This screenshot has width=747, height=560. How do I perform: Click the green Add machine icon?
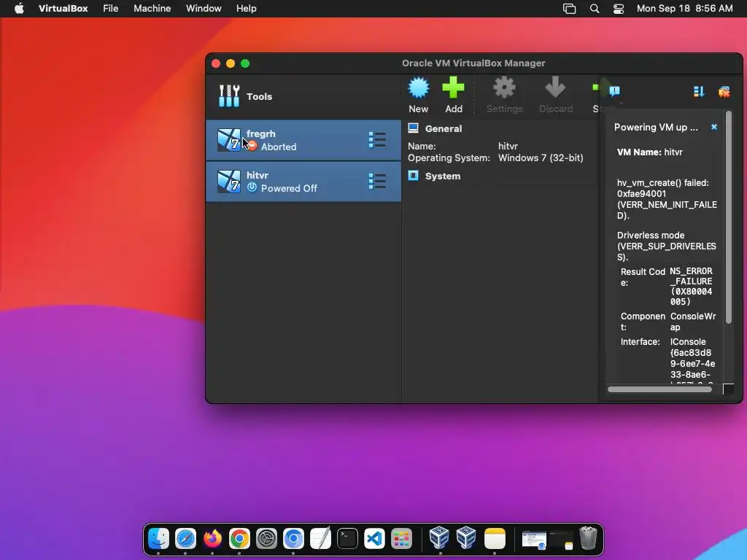pos(453,88)
